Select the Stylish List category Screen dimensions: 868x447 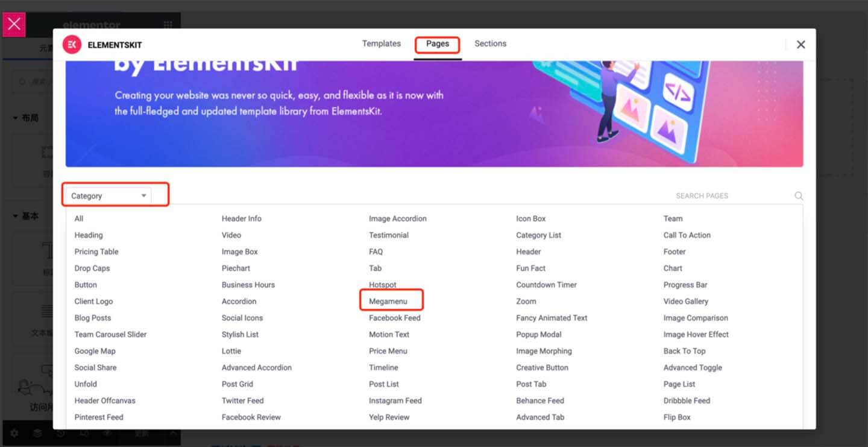point(240,334)
